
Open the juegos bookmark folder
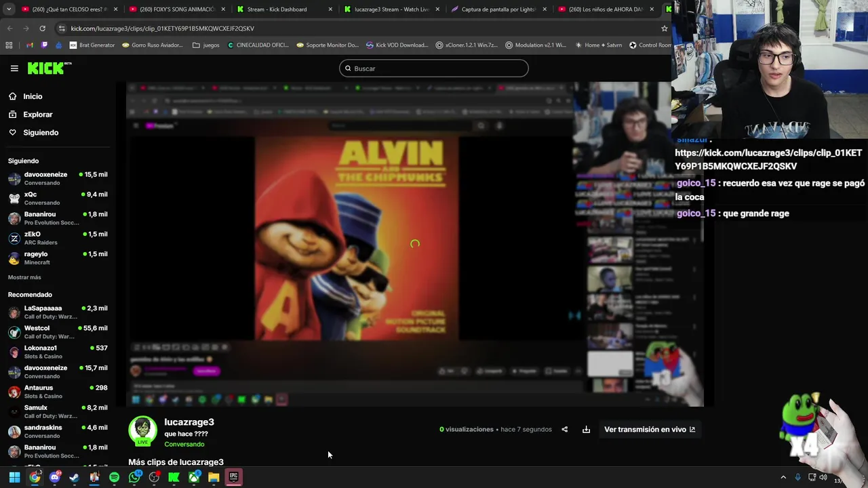(x=206, y=45)
